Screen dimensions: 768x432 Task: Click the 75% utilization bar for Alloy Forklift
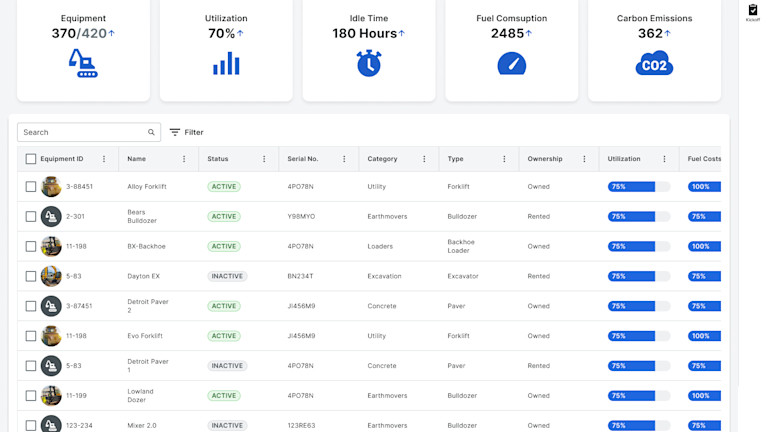click(639, 187)
